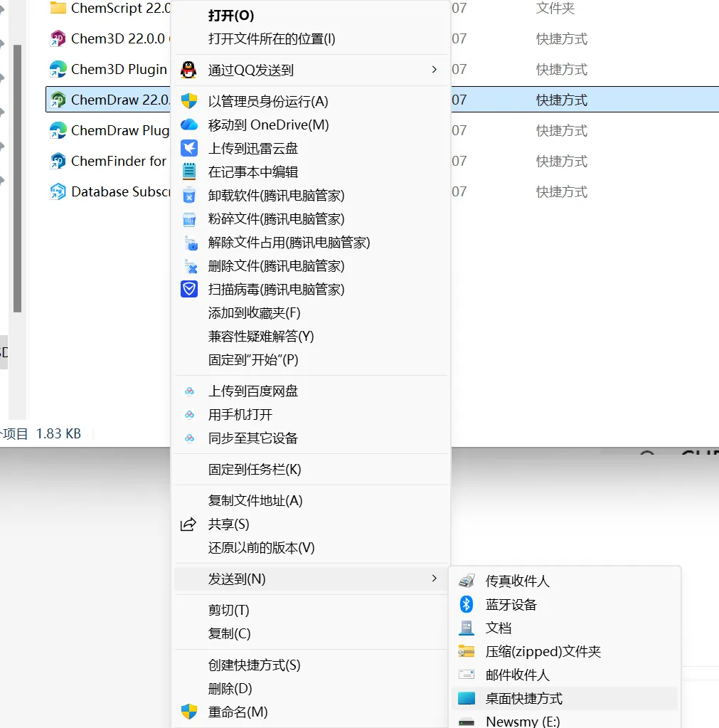The image size is (719, 728).
Task: Select 固定到任务栏(K)
Action: [255, 470]
